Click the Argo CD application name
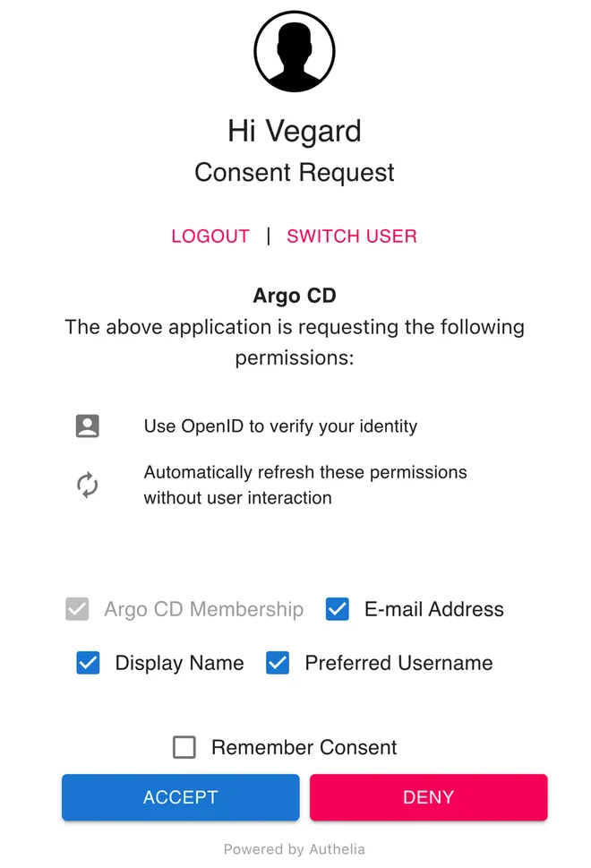591x868 pixels. tap(295, 295)
